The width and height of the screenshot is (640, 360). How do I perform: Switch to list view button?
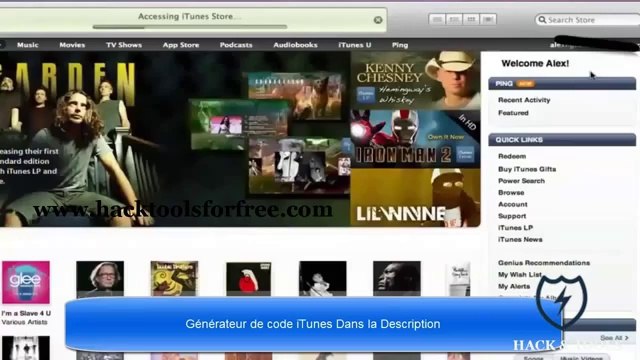(437, 19)
